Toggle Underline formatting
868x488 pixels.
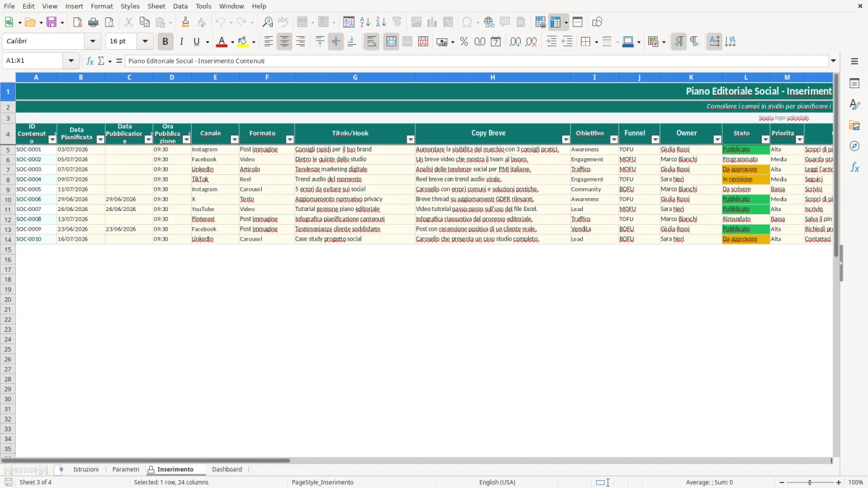(196, 42)
